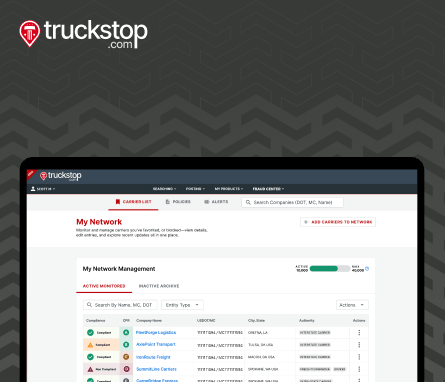The image size is (445, 382).
Task: Click the dark red warning icon in SummitLine row
Action: pyautogui.click(x=90, y=369)
